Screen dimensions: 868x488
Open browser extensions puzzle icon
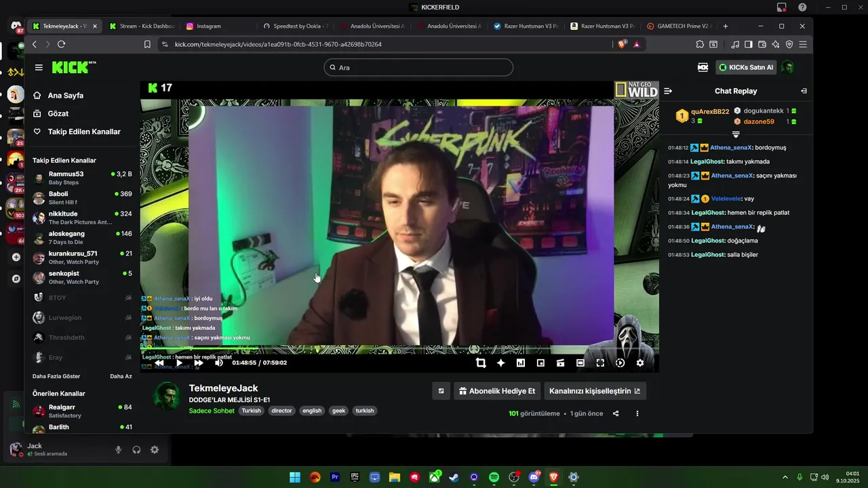coord(700,44)
